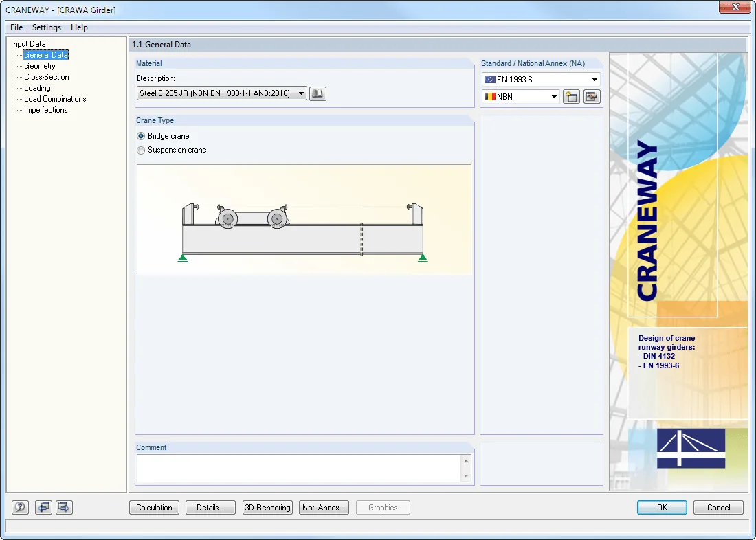Open the File menu
756x540 pixels.
pos(16,27)
